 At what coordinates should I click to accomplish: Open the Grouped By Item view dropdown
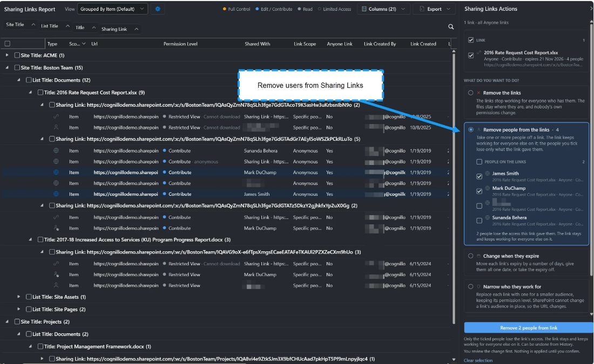(112, 9)
